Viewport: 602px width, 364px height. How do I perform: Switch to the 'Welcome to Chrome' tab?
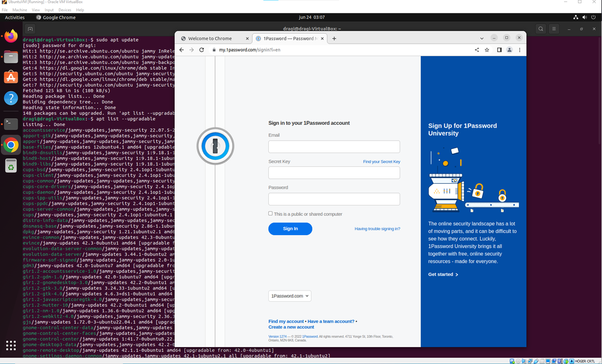point(210,39)
